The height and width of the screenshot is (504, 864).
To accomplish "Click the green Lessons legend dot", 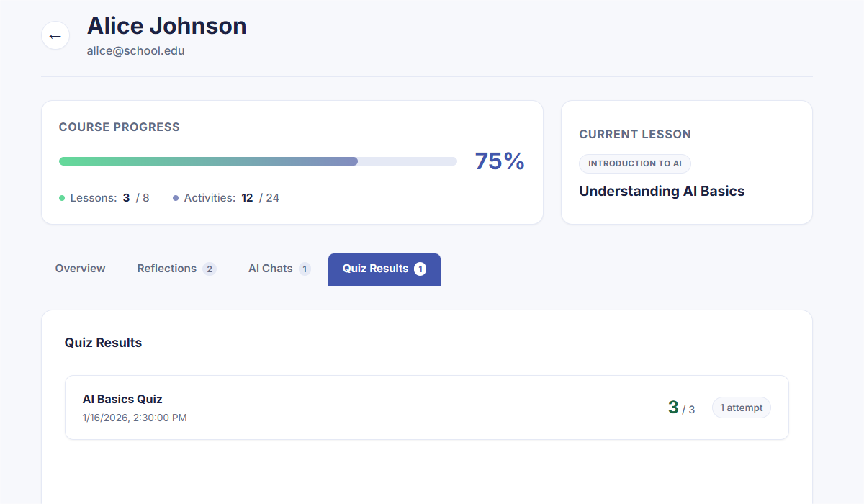I will pos(62,198).
